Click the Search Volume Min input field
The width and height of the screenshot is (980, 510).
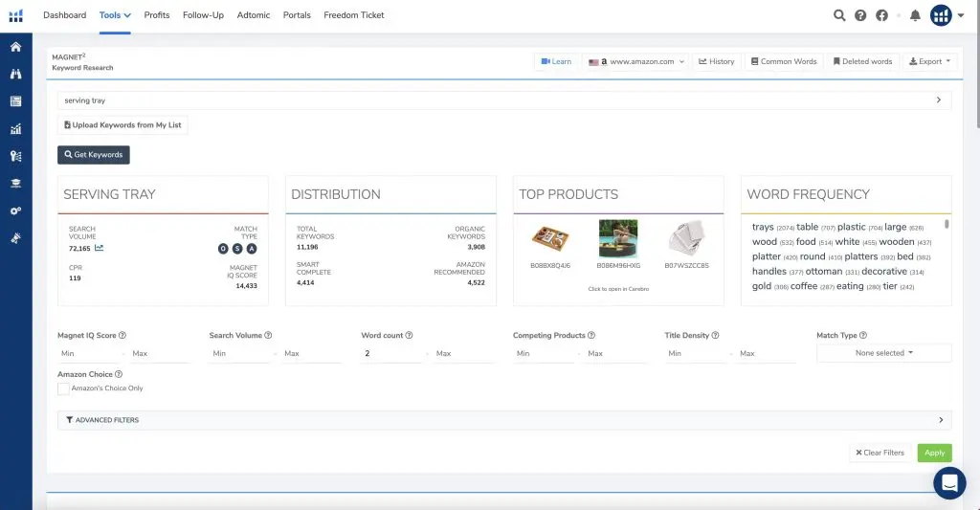coord(239,354)
